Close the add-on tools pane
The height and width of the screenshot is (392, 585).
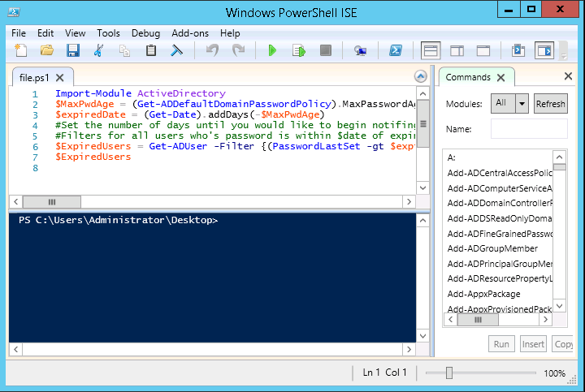point(568,76)
